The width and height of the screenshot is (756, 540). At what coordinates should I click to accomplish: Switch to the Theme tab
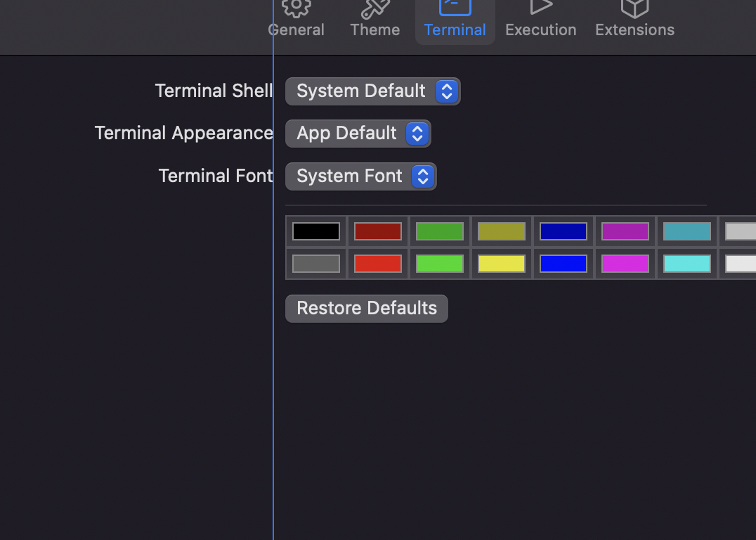click(x=375, y=19)
